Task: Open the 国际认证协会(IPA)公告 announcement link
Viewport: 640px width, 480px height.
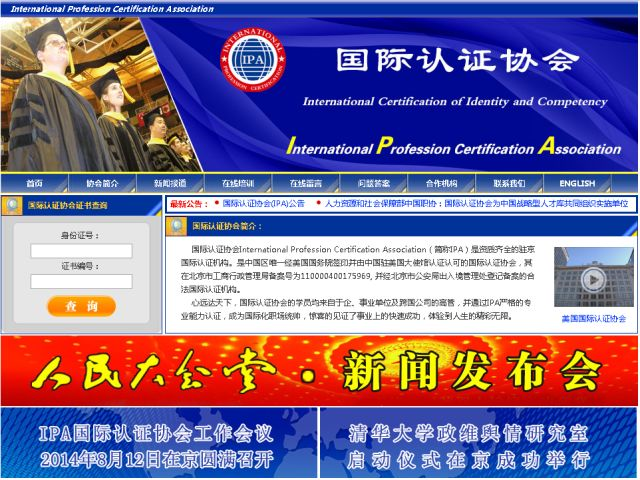Action: click(264, 203)
